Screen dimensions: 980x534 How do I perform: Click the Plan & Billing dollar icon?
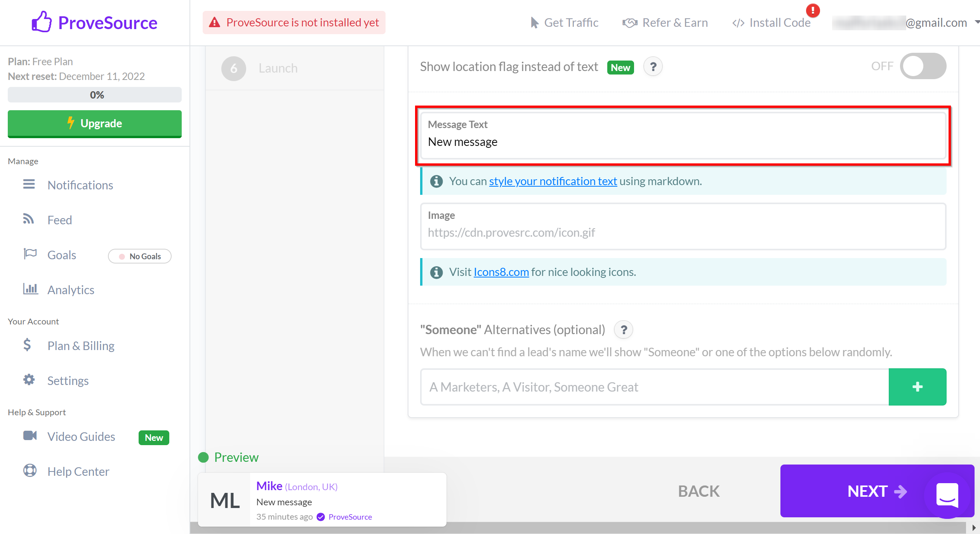click(x=27, y=345)
